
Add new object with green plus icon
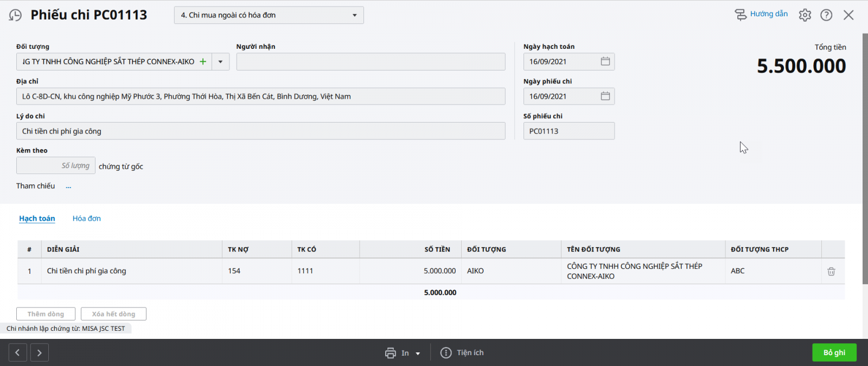pos(203,62)
